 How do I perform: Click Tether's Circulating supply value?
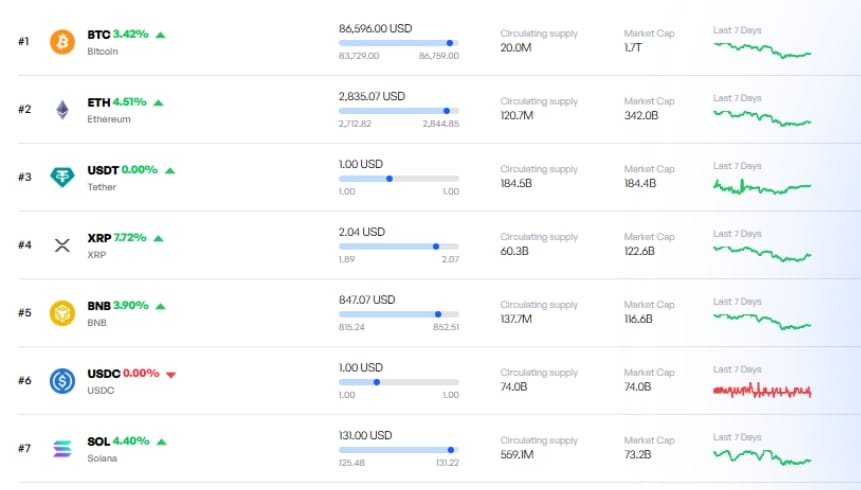click(x=516, y=183)
